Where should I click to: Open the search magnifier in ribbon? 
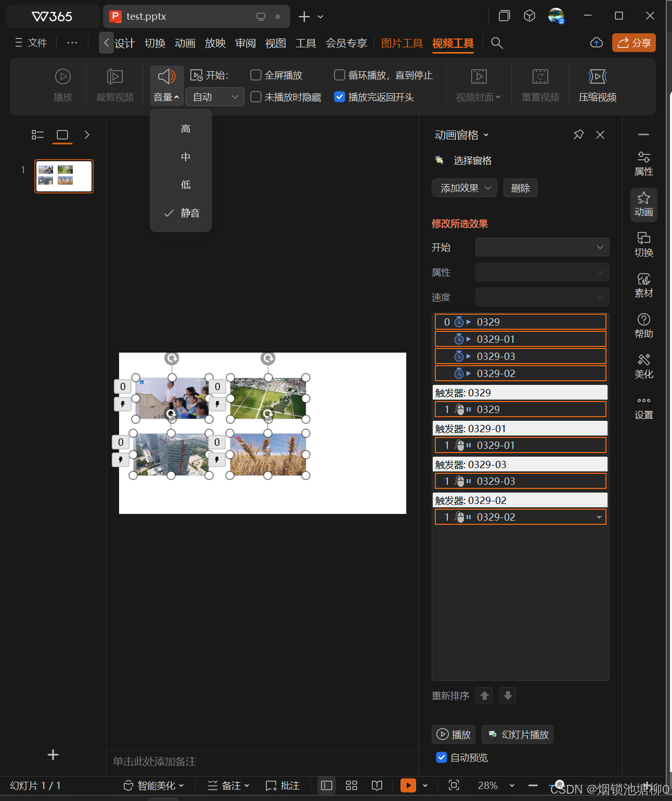pos(497,43)
